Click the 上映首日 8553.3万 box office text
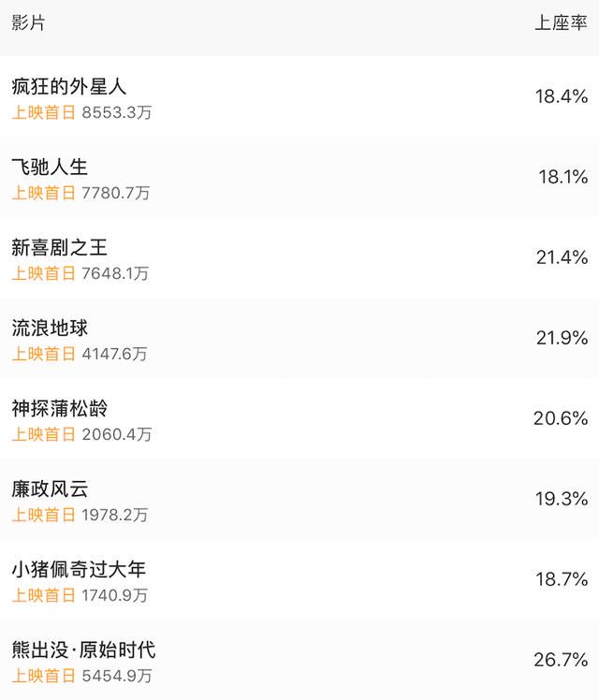This screenshot has width=599, height=700. 81,112
